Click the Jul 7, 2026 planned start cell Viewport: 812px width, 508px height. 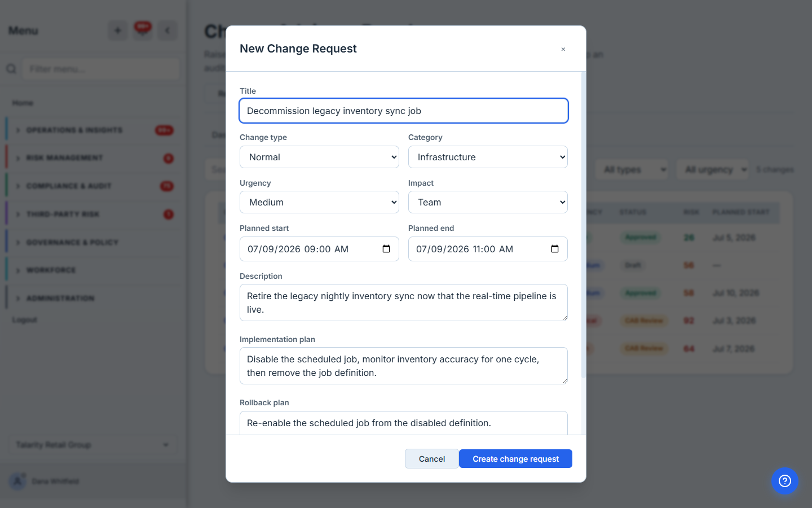733,349
